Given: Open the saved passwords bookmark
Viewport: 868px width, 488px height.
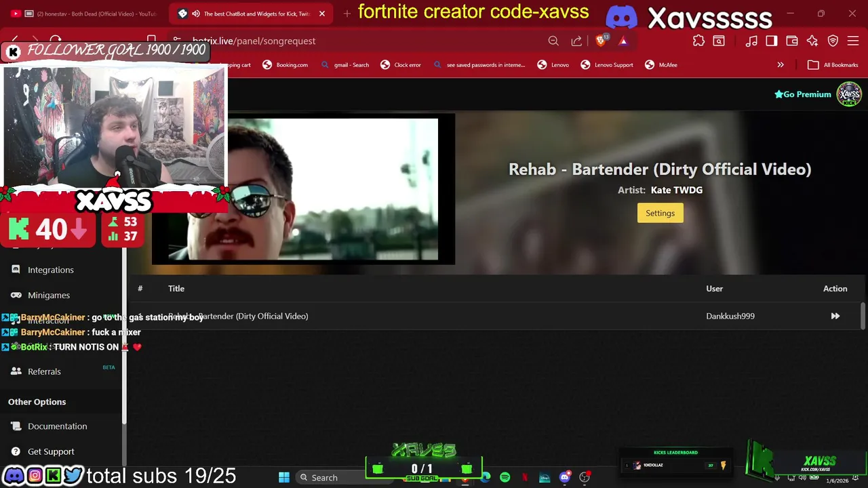Looking at the screenshot, I should (479, 65).
